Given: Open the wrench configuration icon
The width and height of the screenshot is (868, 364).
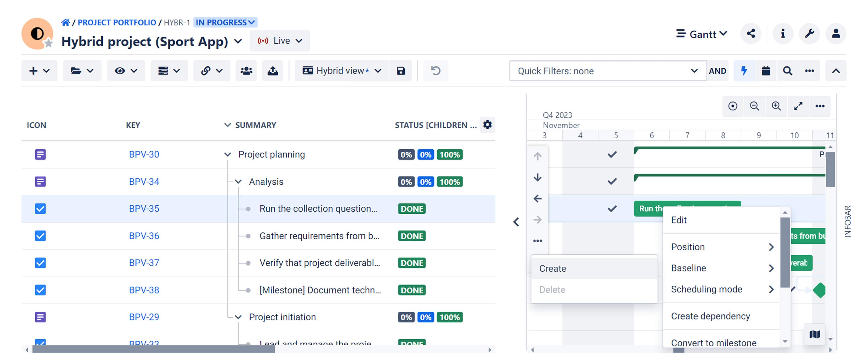Looking at the screenshot, I should (809, 34).
